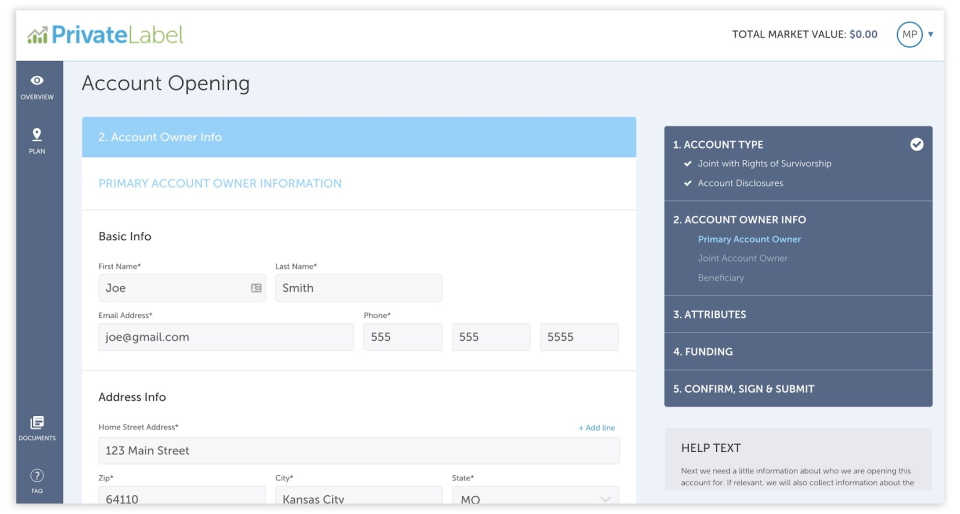Image resolution: width=960 pixels, height=514 pixels.
Task: Focus the Email Address field
Action: (x=226, y=337)
